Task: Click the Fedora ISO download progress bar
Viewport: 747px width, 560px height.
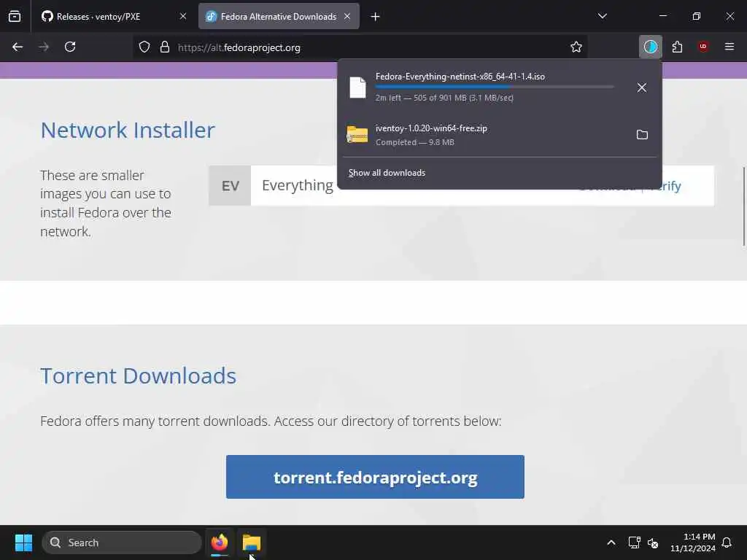Action: 495,87
